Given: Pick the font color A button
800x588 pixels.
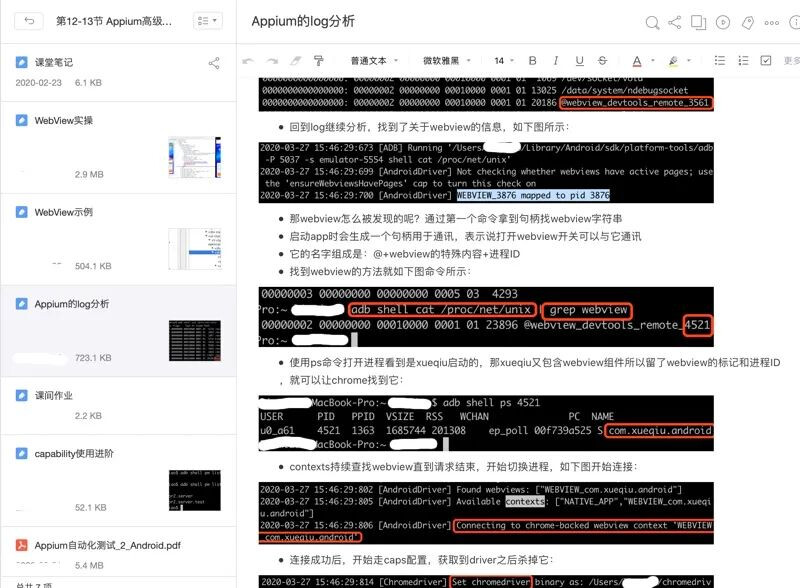Looking at the screenshot, I should click(637, 61).
